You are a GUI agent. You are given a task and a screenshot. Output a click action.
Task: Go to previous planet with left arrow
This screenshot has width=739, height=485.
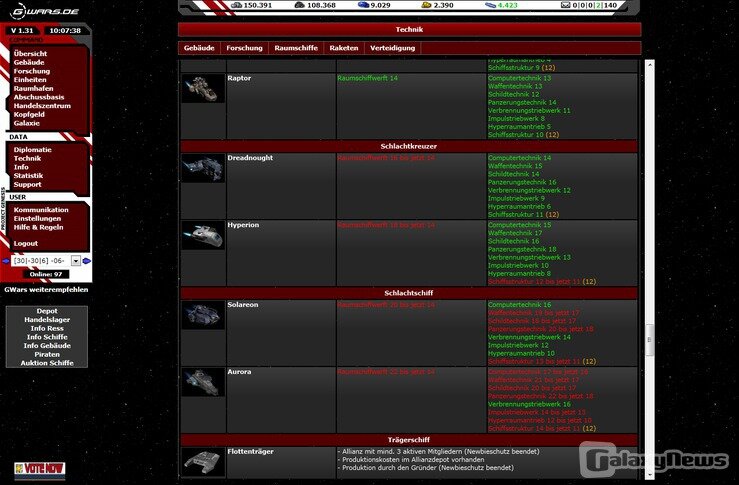(6, 261)
